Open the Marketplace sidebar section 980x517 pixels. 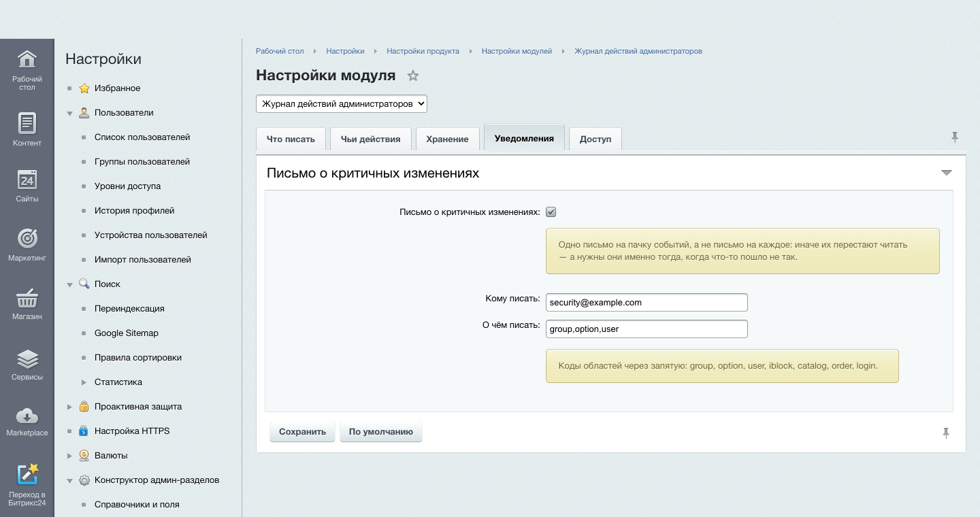point(27,422)
